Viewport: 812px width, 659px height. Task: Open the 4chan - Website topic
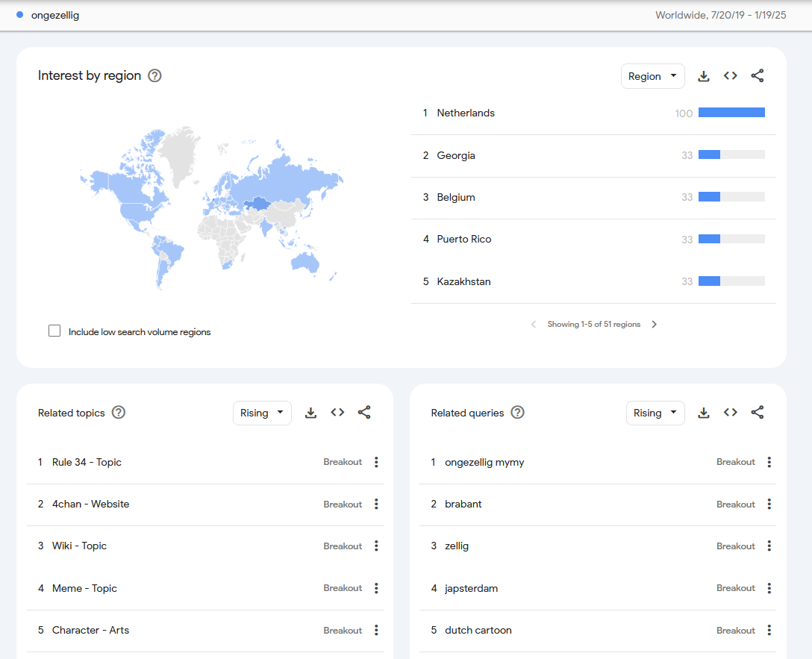click(90, 505)
